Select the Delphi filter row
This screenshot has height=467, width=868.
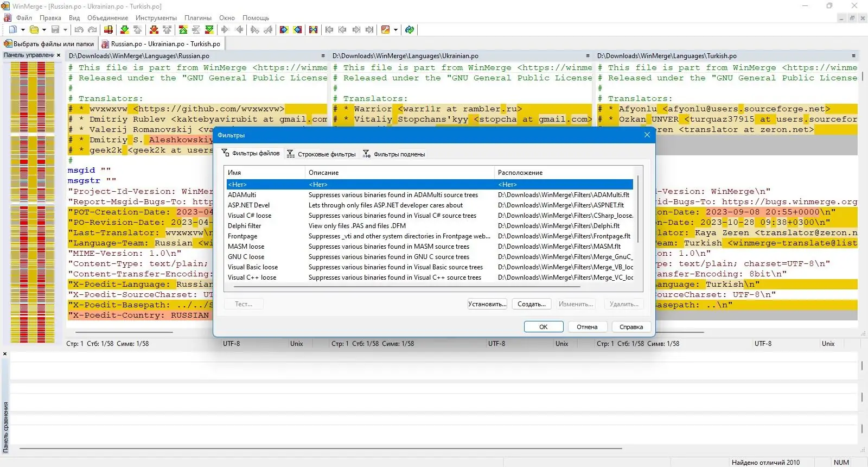pos(430,226)
